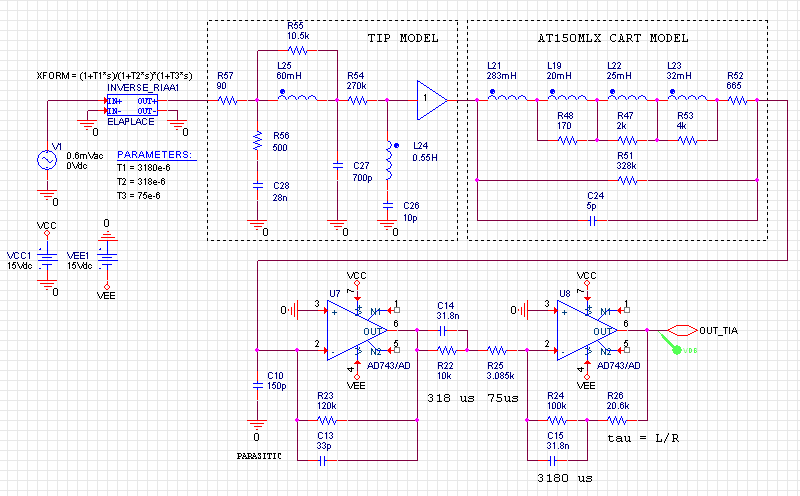Select capacitor C28 28n symbol
The image size is (800, 496).
[x=258, y=185]
